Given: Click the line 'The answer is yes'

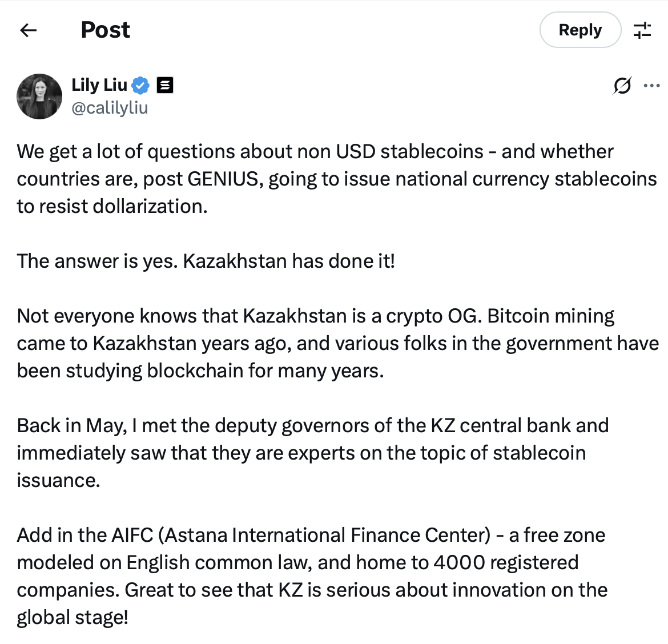Looking at the screenshot, I should 206,261.
